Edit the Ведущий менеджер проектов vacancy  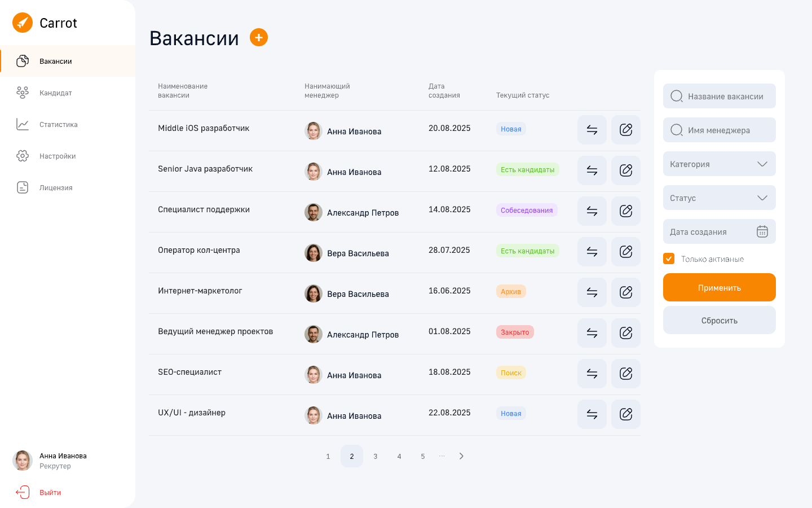[626, 333]
